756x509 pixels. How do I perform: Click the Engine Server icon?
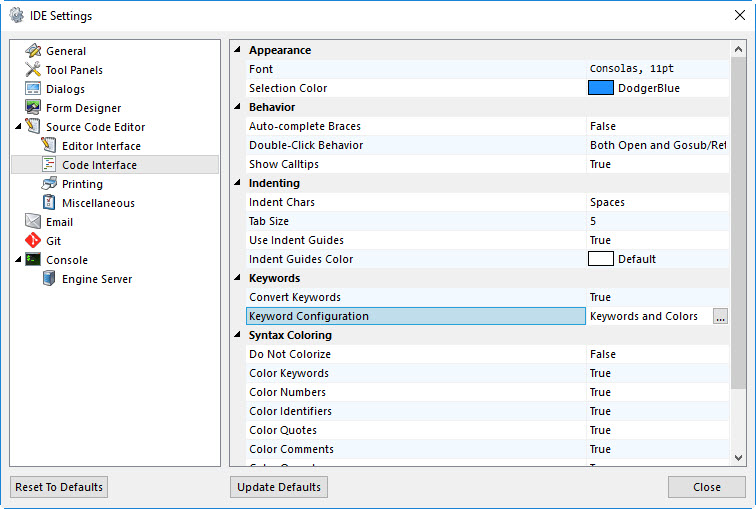[x=49, y=278]
